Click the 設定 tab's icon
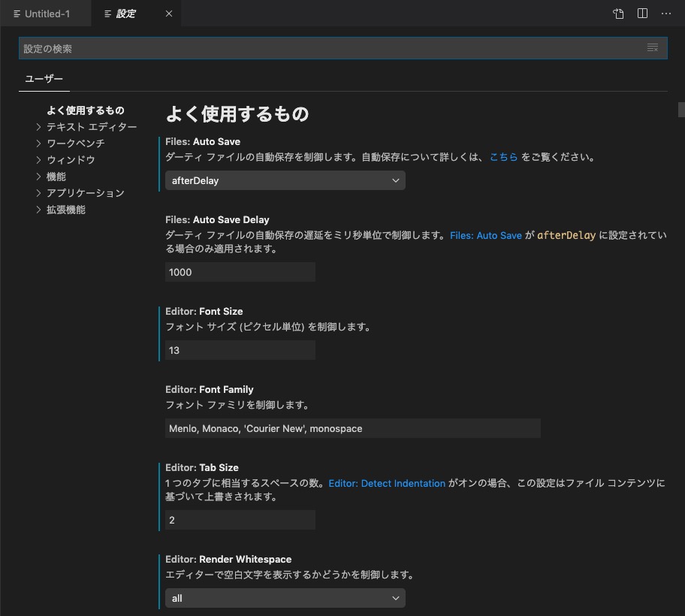The height and width of the screenshot is (616, 685). 108,14
